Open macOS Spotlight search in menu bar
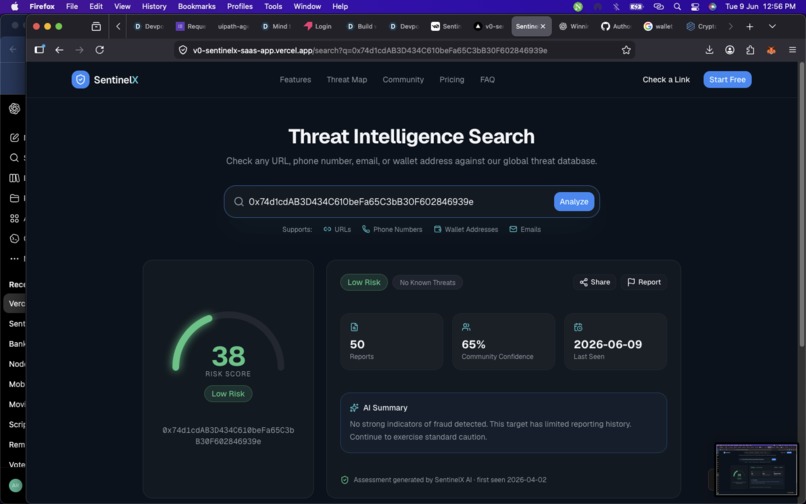806x504 pixels. (x=677, y=7)
